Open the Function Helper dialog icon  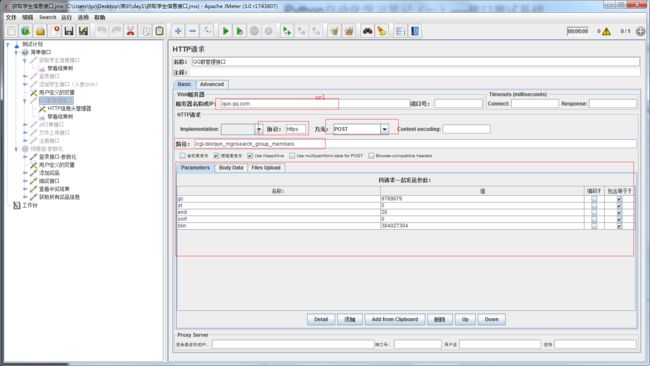tap(400, 31)
